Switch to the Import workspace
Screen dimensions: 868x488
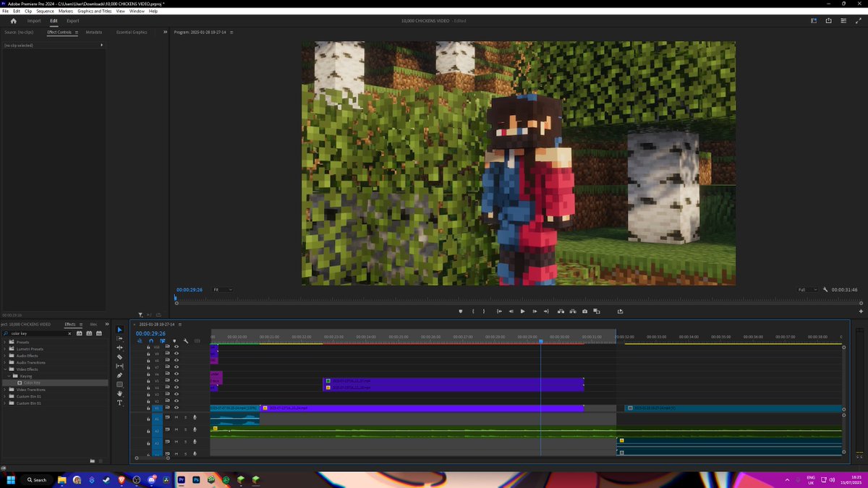coord(34,21)
